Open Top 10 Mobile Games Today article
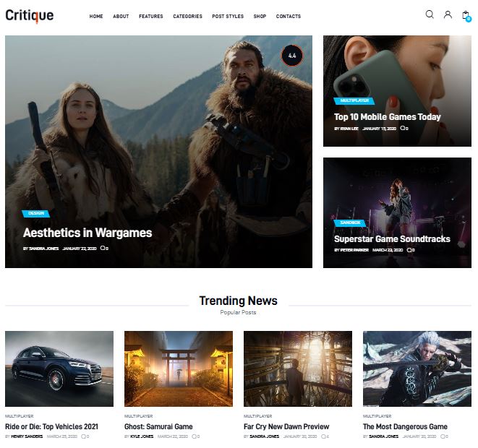This screenshot has width=478, height=448. tap(387, 117)
